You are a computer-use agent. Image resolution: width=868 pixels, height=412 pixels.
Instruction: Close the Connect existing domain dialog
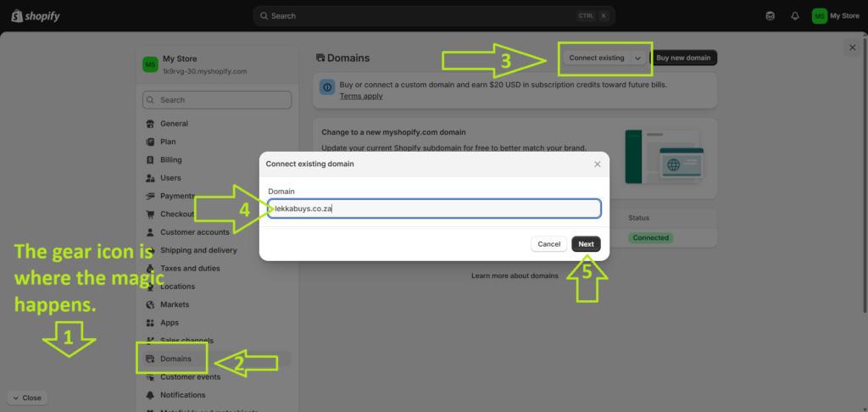(x=597, y=164)
